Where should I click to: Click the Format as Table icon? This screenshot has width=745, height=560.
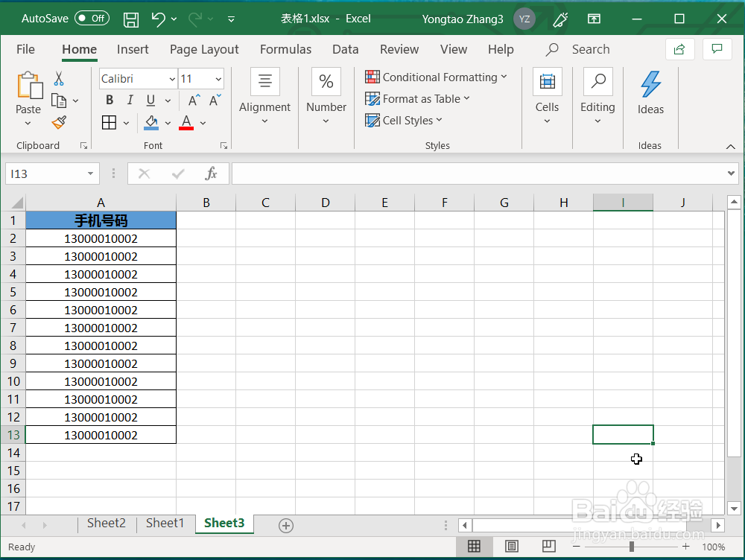tap(371, 98)
